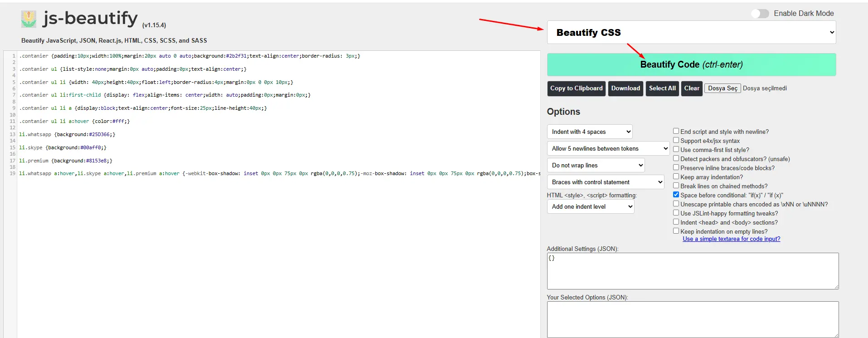Click the Dosya Seç file chooser button
This screenshot has height=338, width=868.
[723, 88]
